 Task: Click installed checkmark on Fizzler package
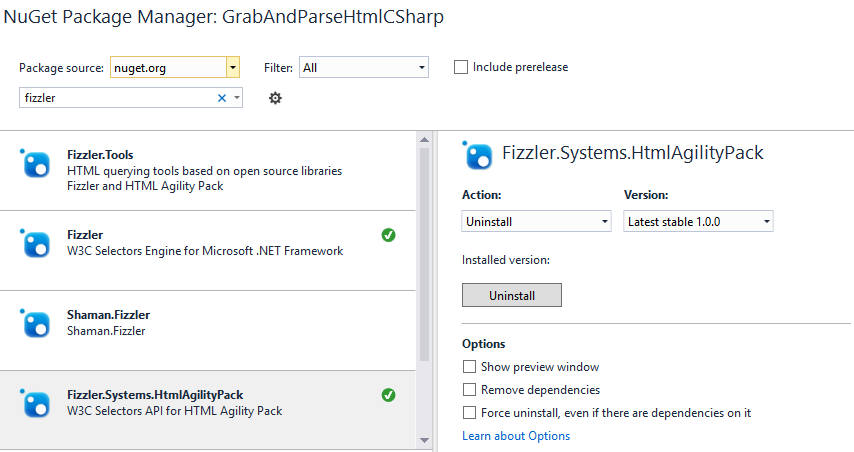388,235
